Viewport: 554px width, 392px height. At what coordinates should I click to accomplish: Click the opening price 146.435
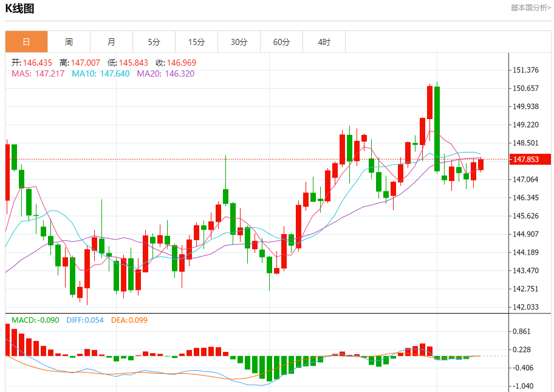coord(38,63)
